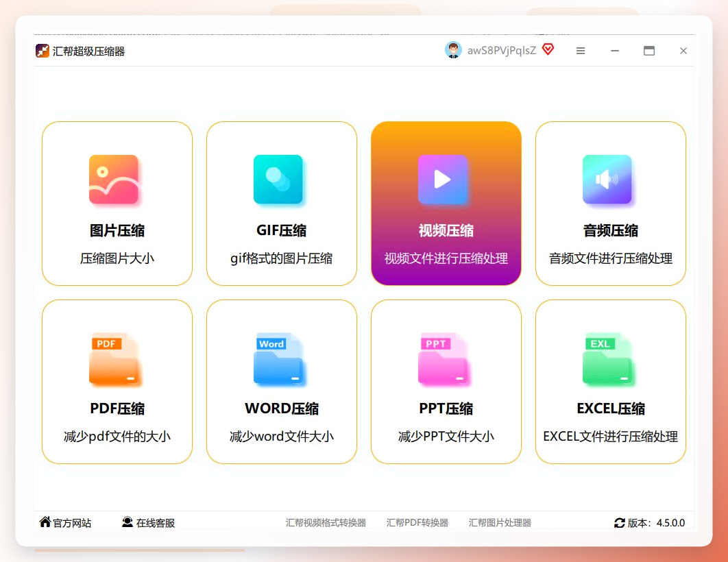Image resolution: width=728 pixels, height=562 pixels.
Task: Open 官方网站 link
Action: (x=72, y=523)
